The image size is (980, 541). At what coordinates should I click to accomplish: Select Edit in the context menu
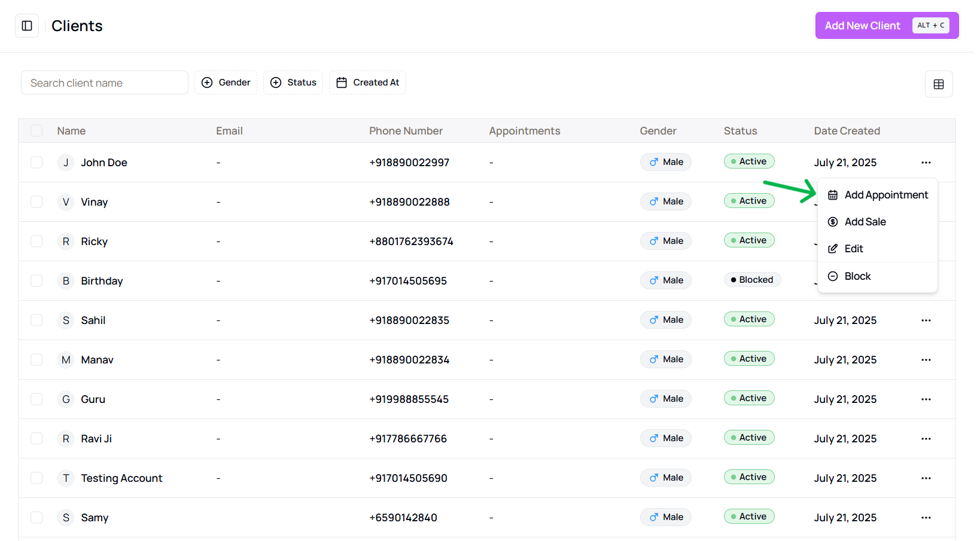pyautogui.click(x=877, y=249)
